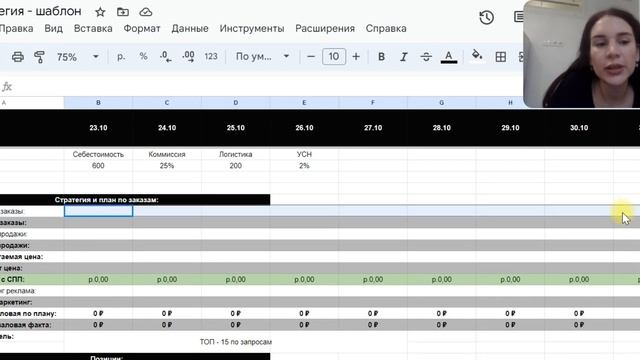Open version history clock icon

pyautogui.click(x=487, y=18)
